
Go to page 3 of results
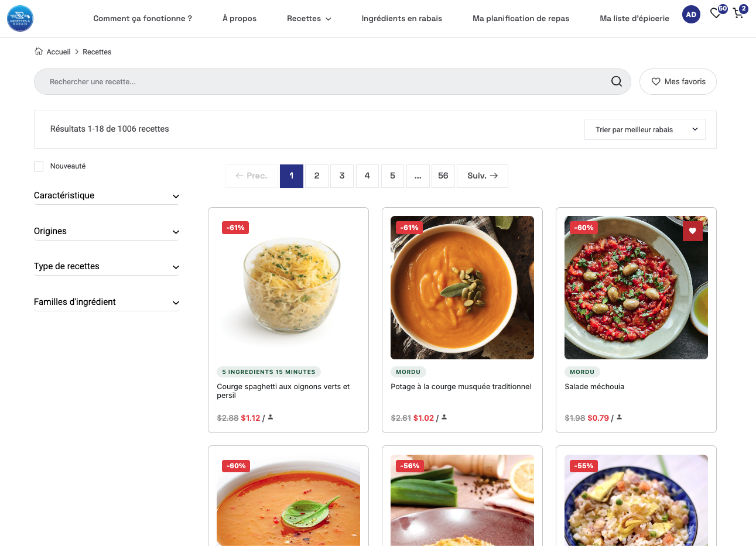click(x=342, y=176)
